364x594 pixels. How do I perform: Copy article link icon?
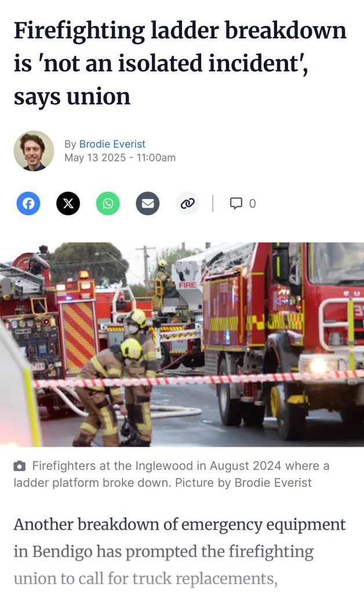coord(187,204)
